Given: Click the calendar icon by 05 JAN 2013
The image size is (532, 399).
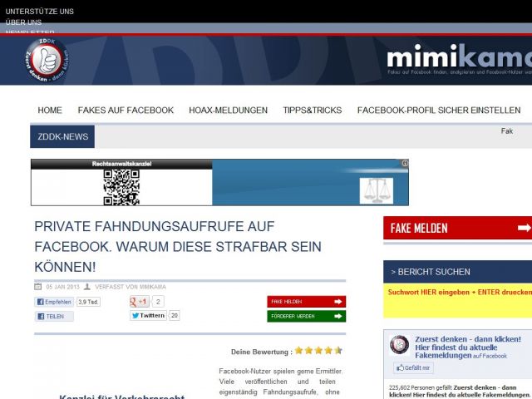Looking at the screenshot, I should pyautogui.click(x=38, y=286).
